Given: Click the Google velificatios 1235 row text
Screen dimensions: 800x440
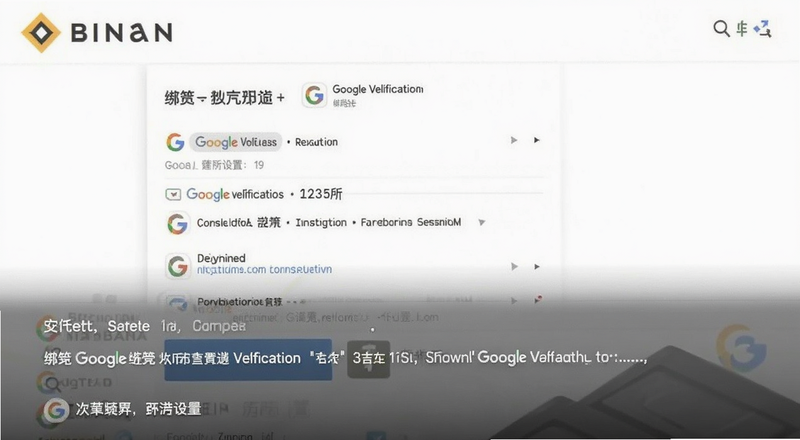Looking at the screenshot, I should coord(264,194).
